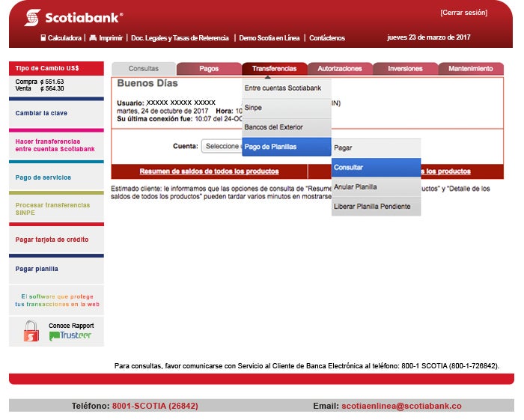Click the Trusteer Rapport padlock icon

point(31,331)
